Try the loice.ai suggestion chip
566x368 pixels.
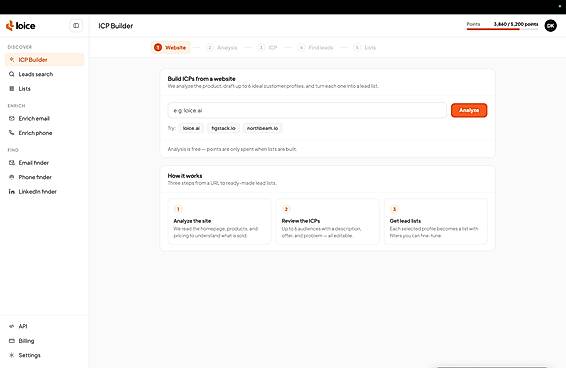pos(191,128)
